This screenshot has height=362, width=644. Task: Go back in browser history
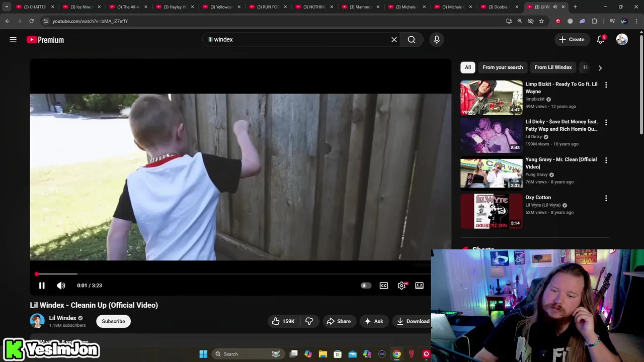click(7, 21)
